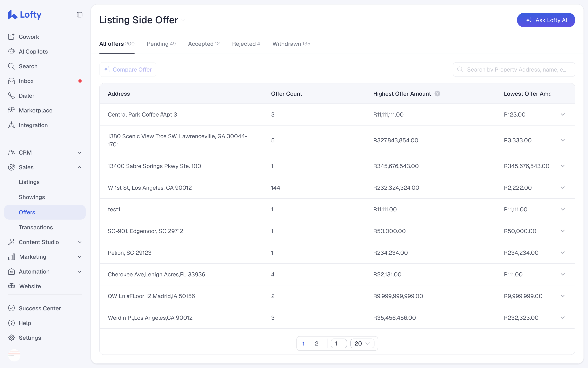Expand the Marketing chevron

[79, 257]
